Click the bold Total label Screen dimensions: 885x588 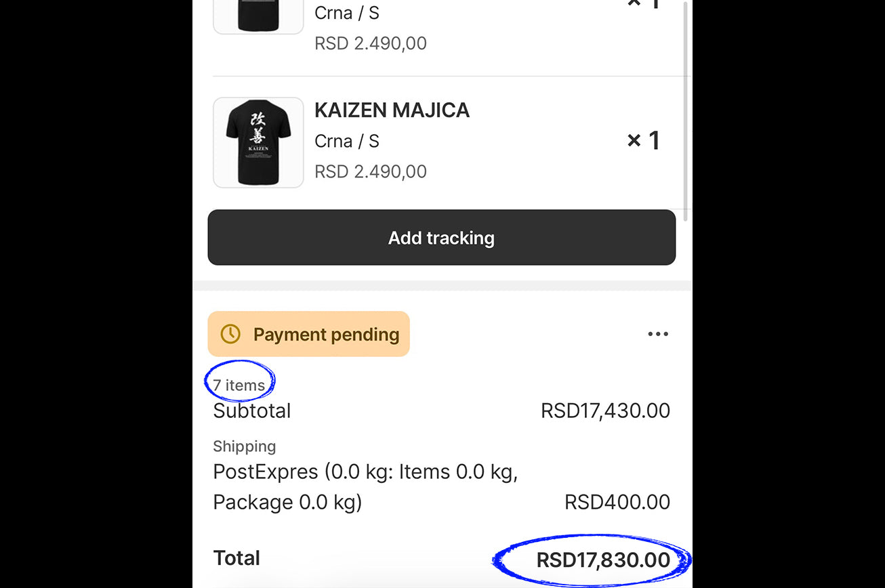click(x=236, y=558)
